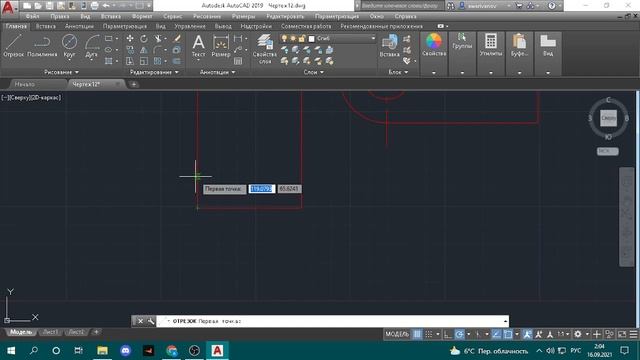This screenshot has height=360, width=640.
Task: Expand the Редактирование panel dropdown
Action: click(154, 72)
